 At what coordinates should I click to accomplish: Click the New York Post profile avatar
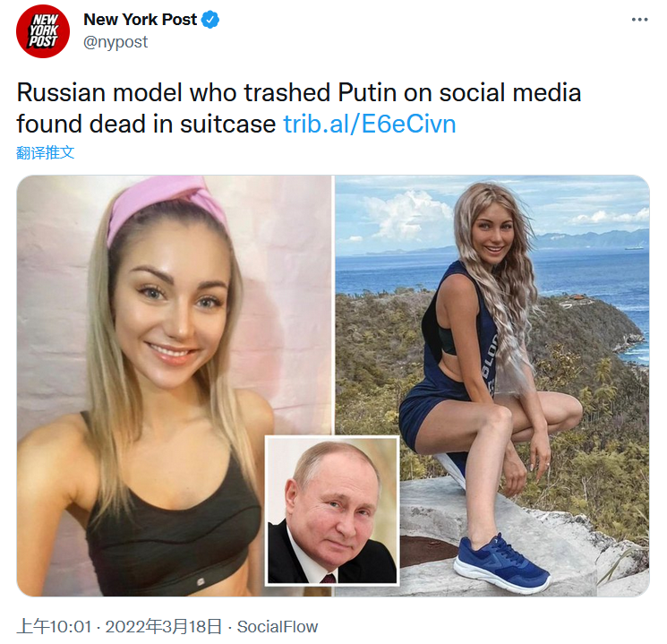(x=43, y=31)
